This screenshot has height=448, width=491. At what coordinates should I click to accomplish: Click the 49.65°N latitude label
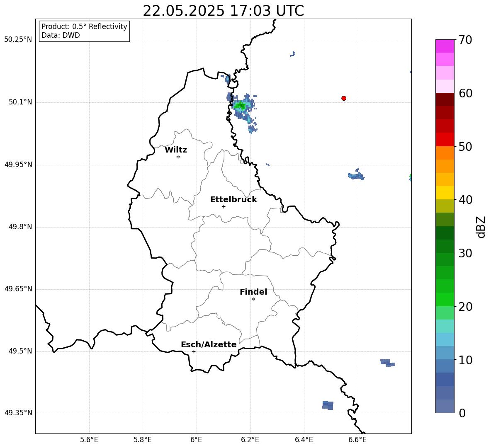(x=18, y=288)
